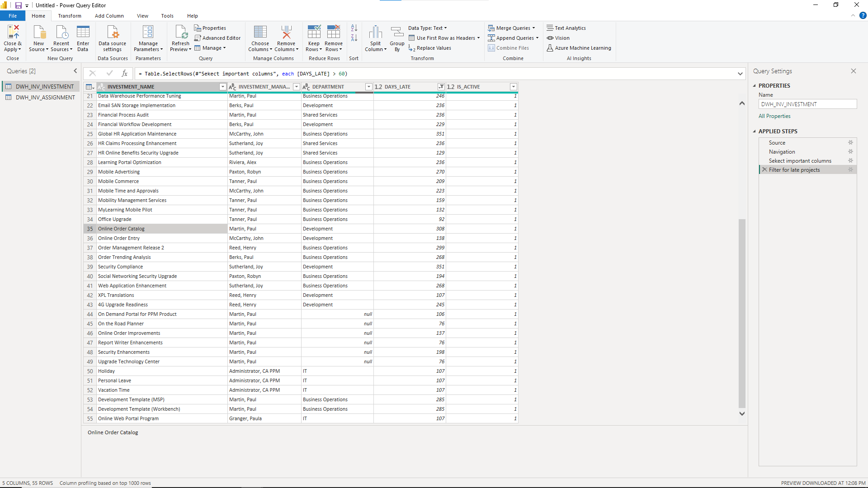Viewport: 868px width, 488px height.
Task: Open Navigation step settings gear
Action: coord(850,151)
